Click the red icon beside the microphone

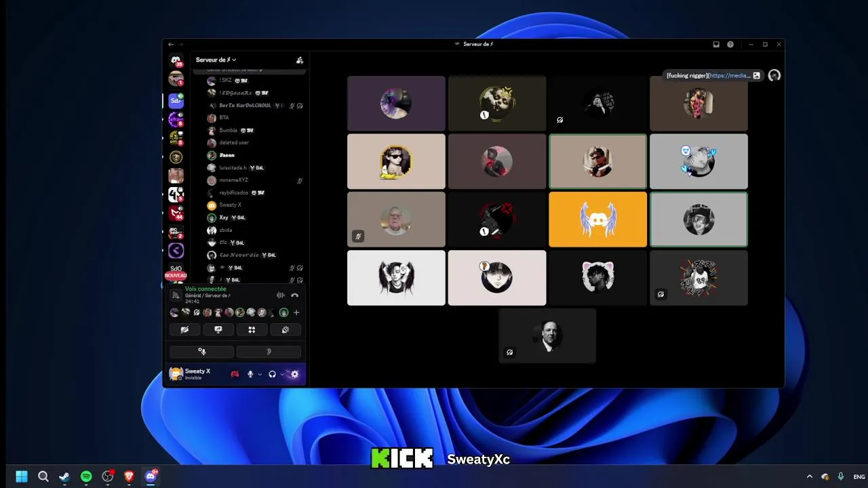coord(235,374)
